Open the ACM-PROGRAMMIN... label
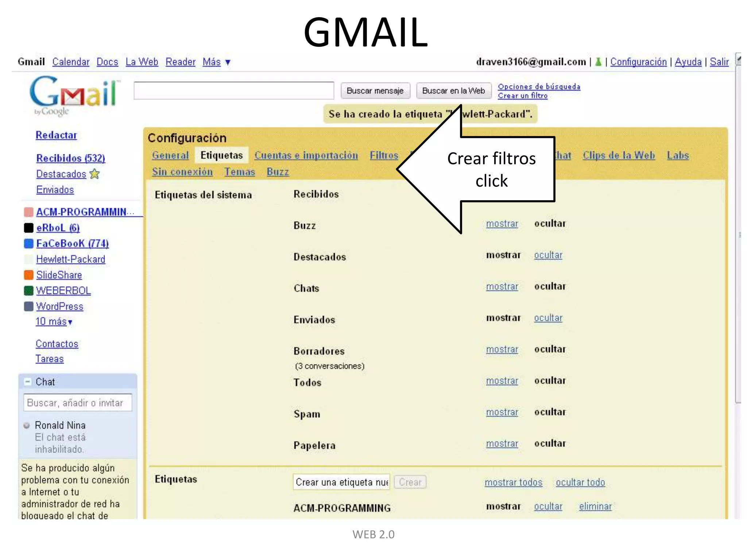This screenshot has width=747, height=560. tap(85, 212)
